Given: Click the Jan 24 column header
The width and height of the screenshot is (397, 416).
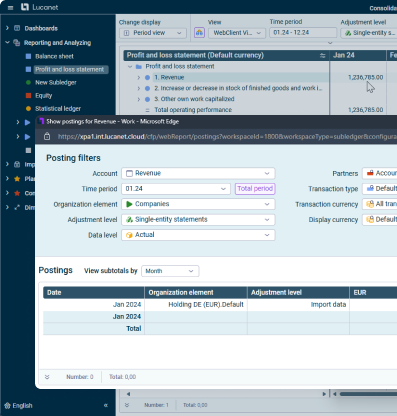Looking at the screenshot, I should click(357, 55).
